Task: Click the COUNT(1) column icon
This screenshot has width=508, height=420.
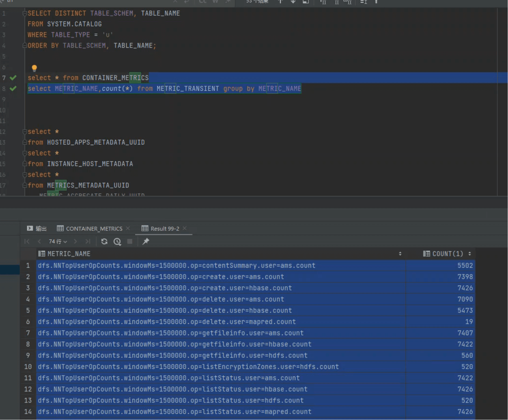Action: pyautogui.click(x=427, y=254)
